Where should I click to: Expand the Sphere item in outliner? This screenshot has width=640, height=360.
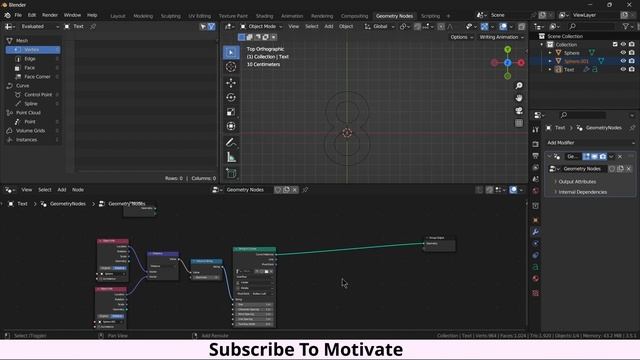coord(550,53)
